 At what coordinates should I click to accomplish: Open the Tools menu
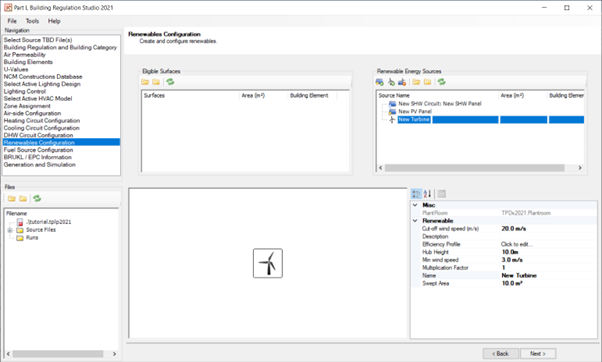[32, 21]
